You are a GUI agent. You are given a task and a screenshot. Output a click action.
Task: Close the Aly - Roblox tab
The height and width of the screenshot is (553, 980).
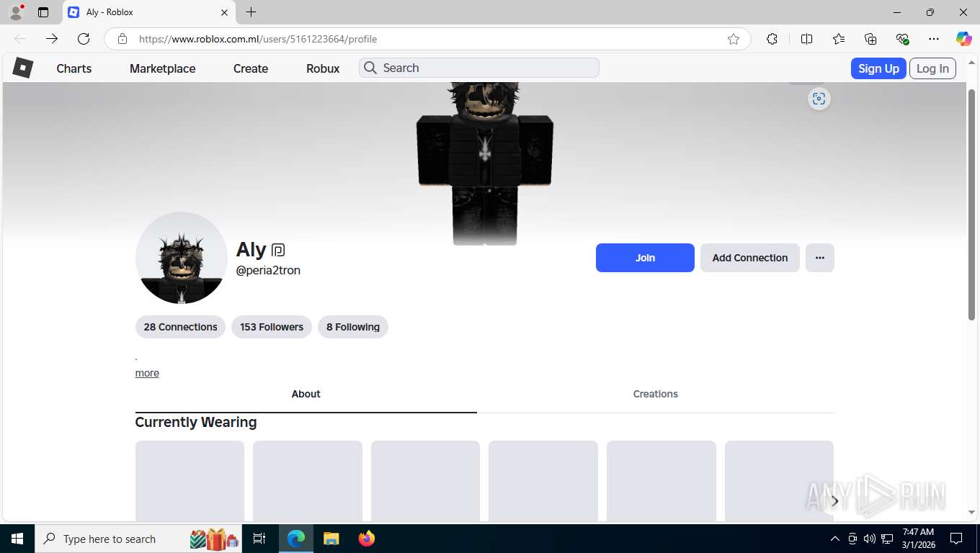coord(224,12)
